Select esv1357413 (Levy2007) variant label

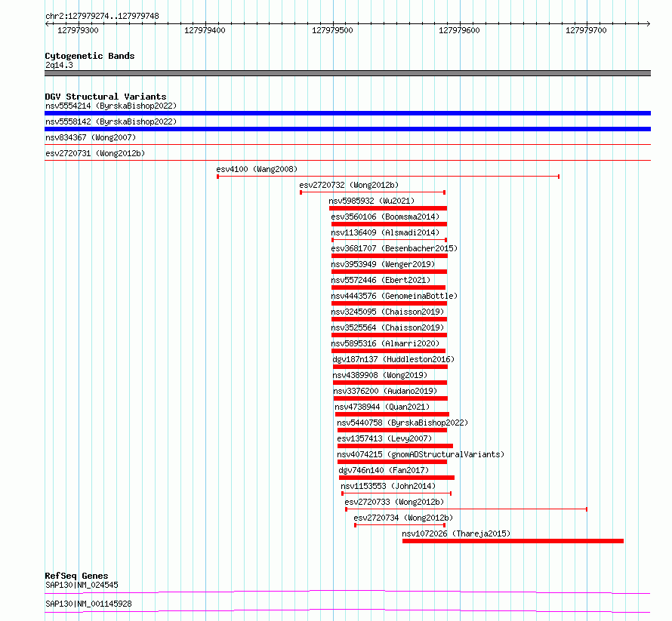[384, 438]
